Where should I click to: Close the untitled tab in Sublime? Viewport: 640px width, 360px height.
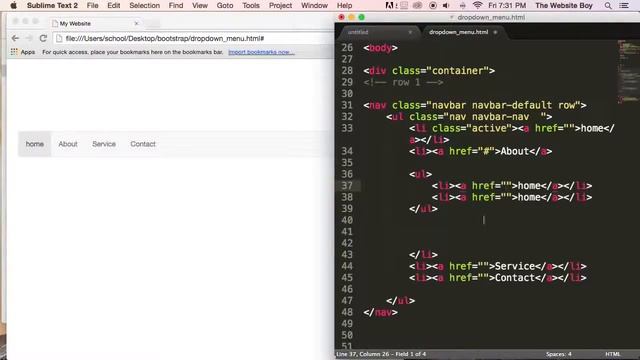(x=410, y=32)
